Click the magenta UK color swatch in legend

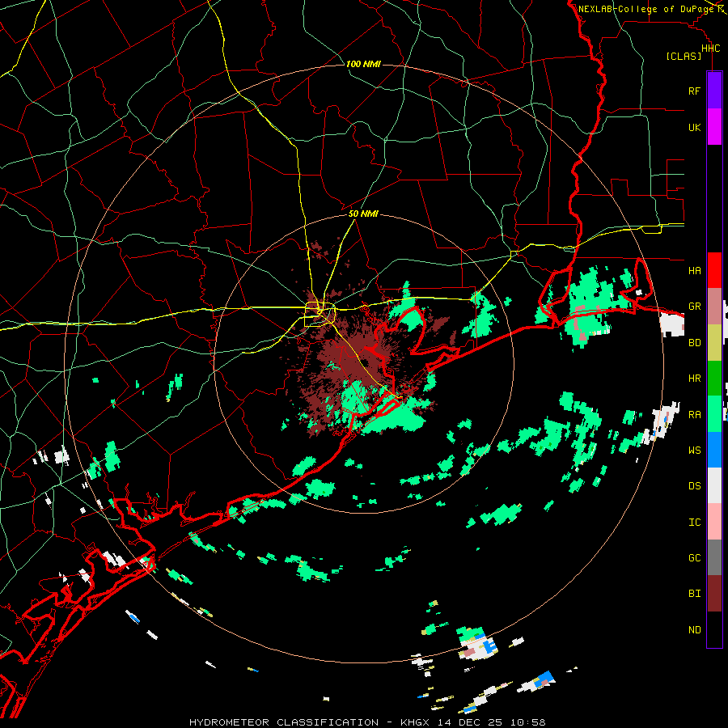[714, 127]
